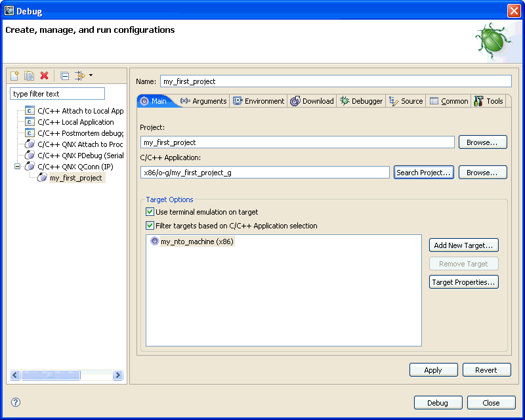Collapse all configuration tree entries
The width and height of the screenshot is (525, 420).
(x=64, y=75)
